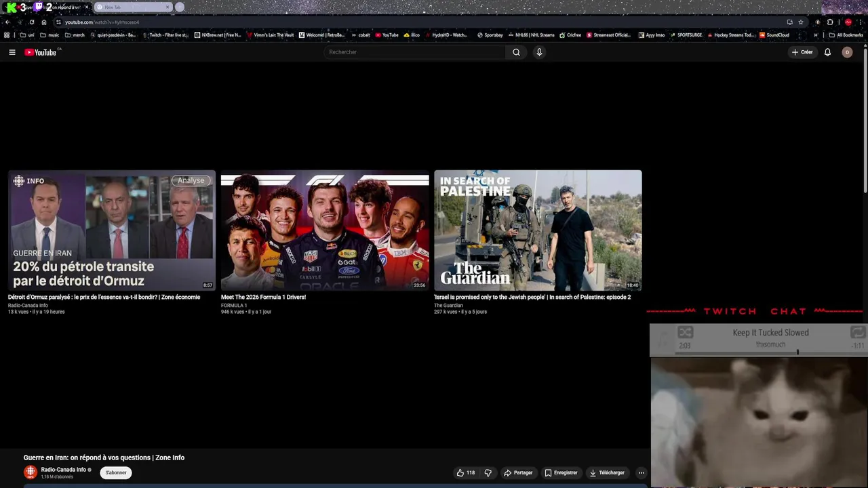Start voice search with the microphone icon
868x488 pixels.
(x=539, y=52)
